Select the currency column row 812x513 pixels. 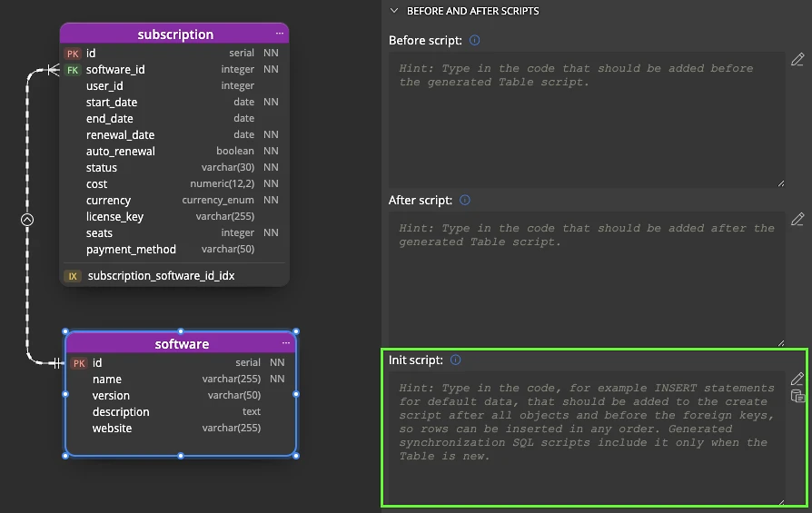coord(174,201)
